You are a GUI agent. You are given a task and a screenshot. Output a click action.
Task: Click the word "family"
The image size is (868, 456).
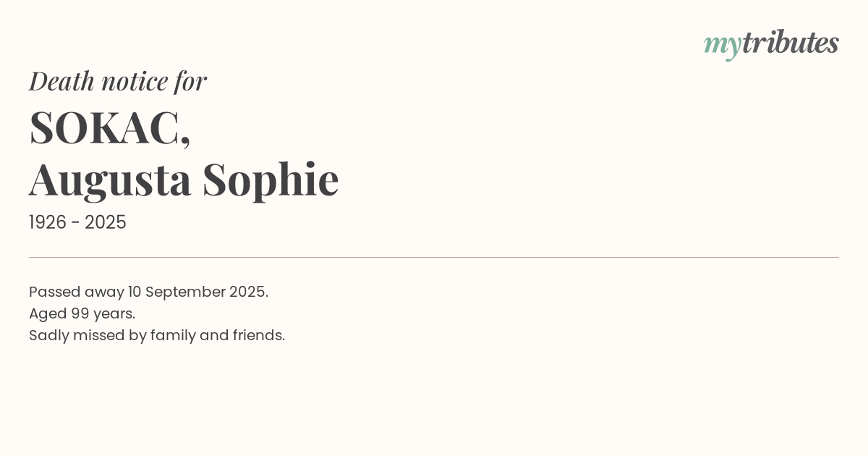pyautogui.click(x=173, y=335)
